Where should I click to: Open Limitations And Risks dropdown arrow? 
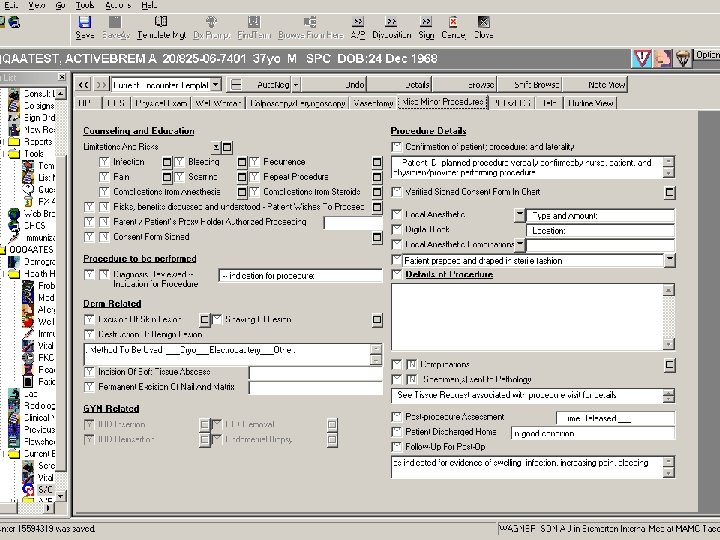pos(216,147)
